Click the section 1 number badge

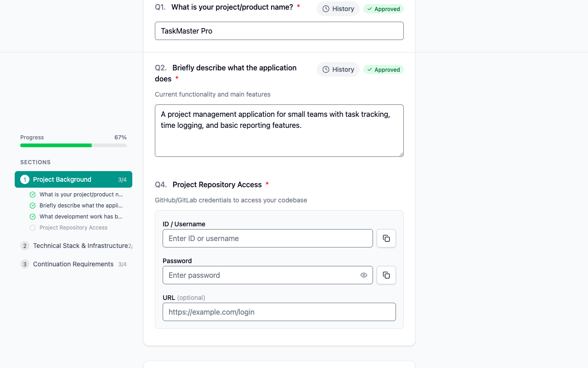click(x=25, y=179)
